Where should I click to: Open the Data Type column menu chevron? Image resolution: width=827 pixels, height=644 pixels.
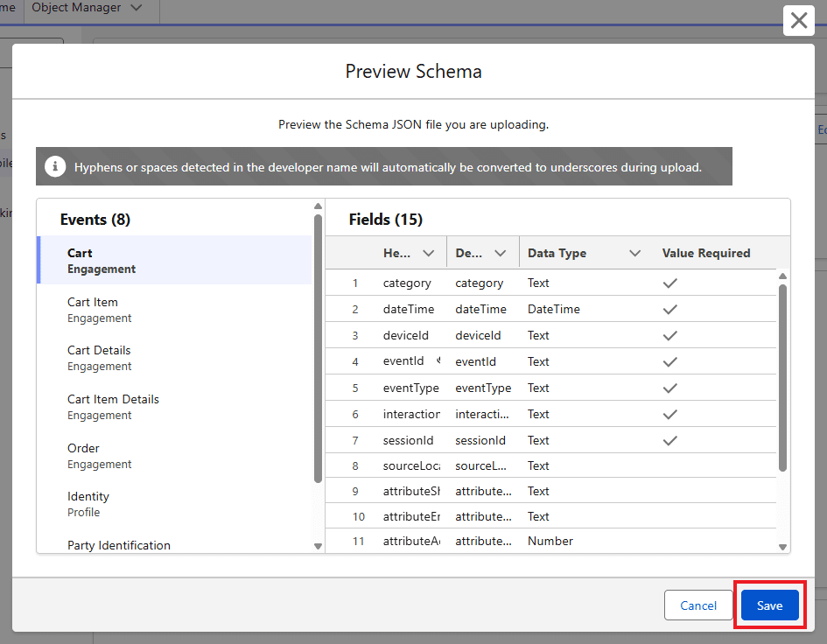635,253
